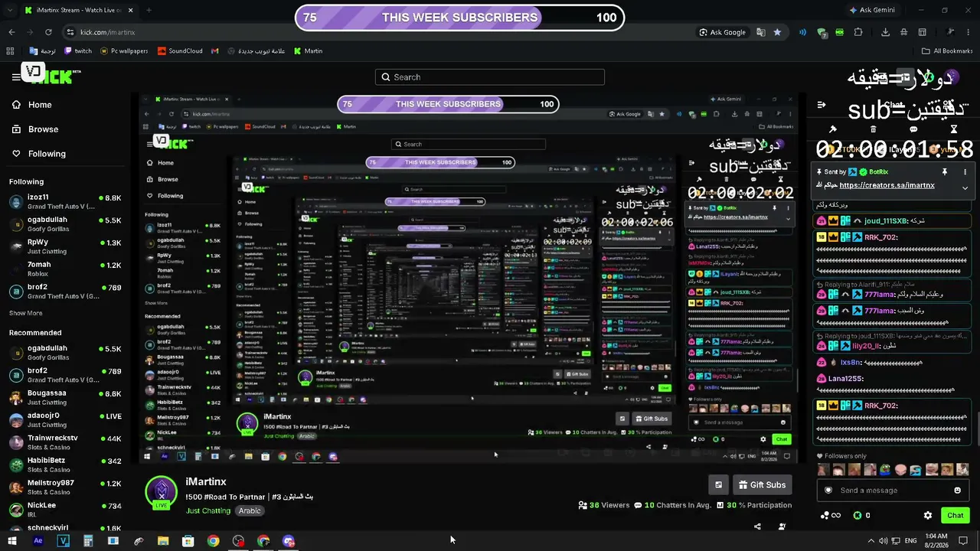View site information icon in address bar
Image resolution: width=980 pixels, height=551 pixels.
(x=70, y=32)
